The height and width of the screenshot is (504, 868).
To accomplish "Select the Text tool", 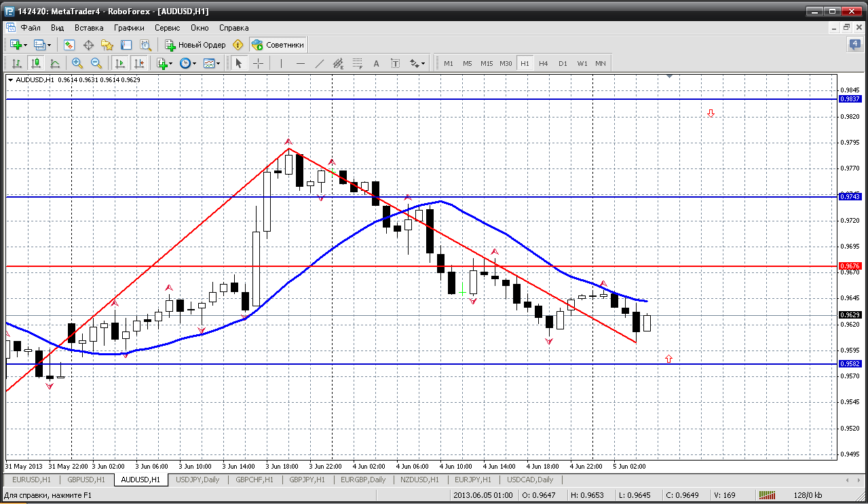I will pyautogui.click(x=377, y=63).
